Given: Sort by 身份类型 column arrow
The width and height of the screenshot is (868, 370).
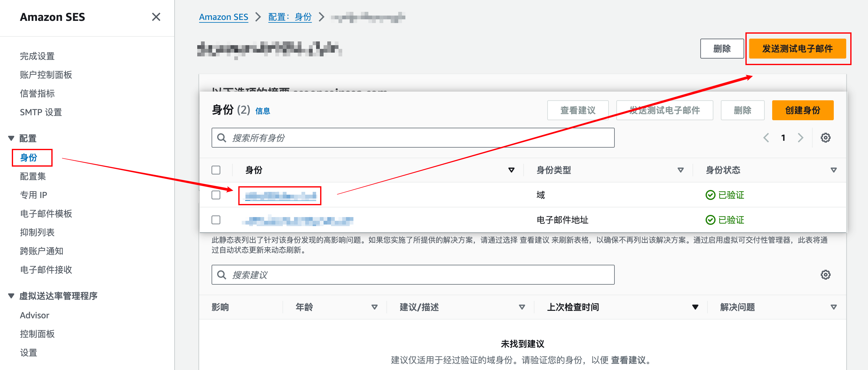Looking at the screenshot, I should pyautogui.click(x=680, y=170).
